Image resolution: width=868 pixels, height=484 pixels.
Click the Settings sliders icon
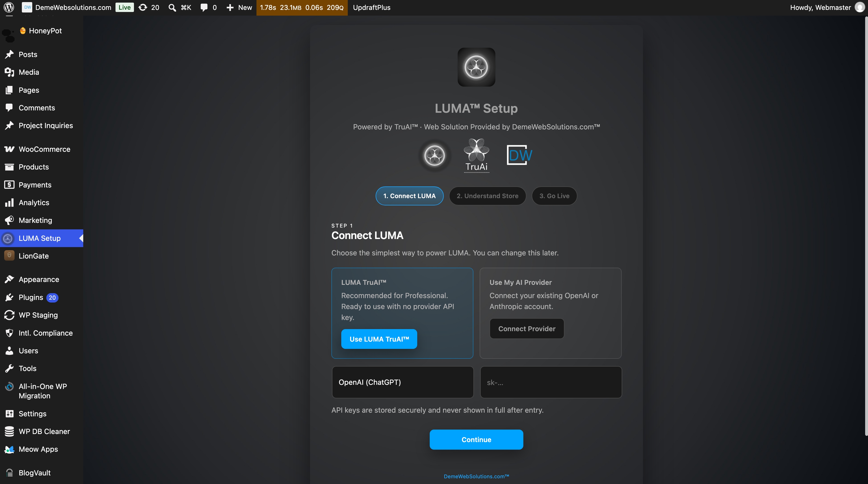[9, 413]
